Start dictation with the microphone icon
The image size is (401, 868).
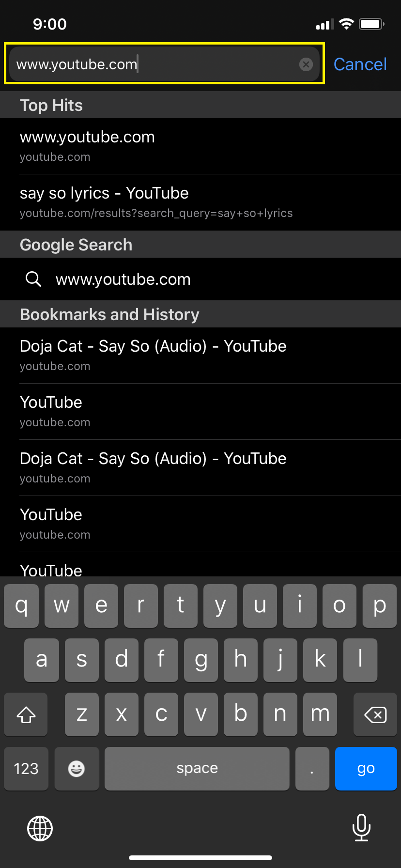pos(361,827)
